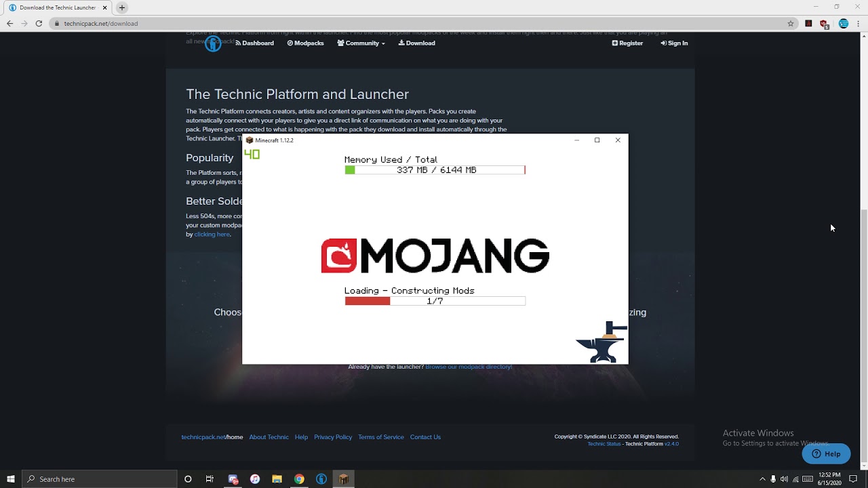Click the dark red extension icon
Viewport: 868px width, 488px height.
[808, 23]
